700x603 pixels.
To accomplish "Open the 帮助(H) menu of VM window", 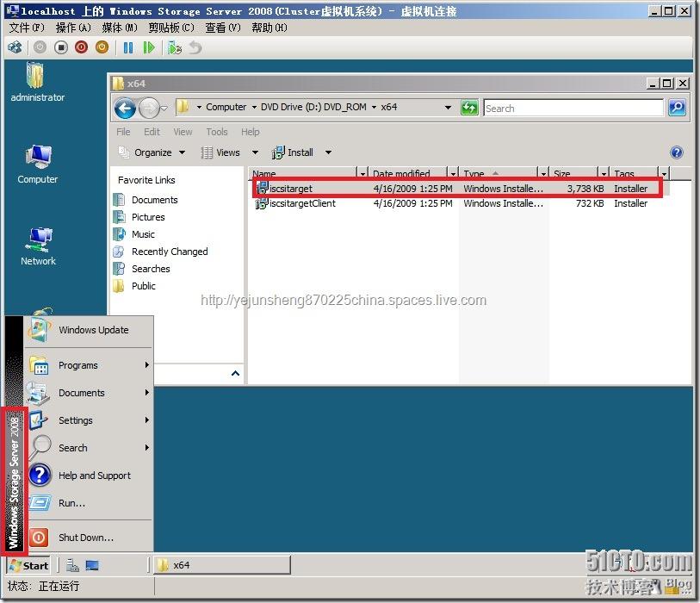I will (x=269, y=28).
